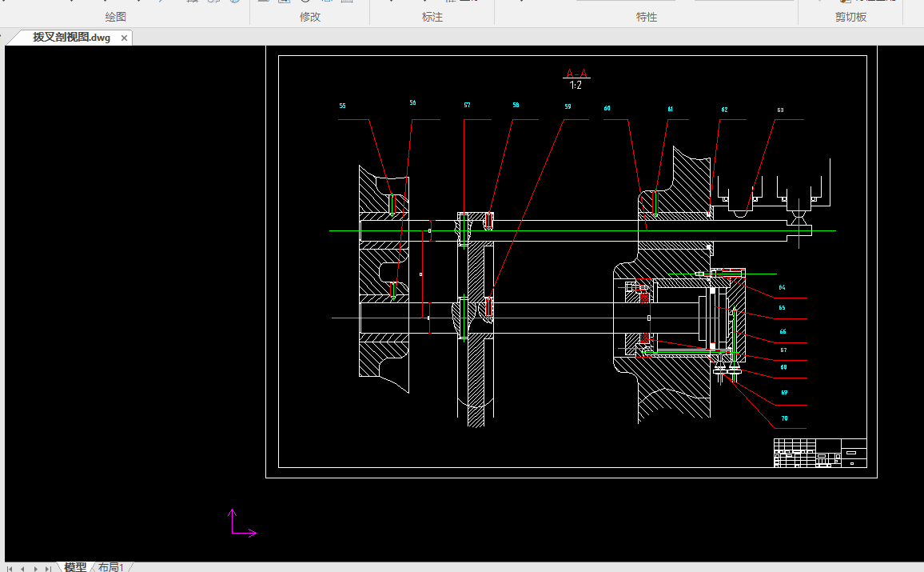The image size is (924, 572).
Task: Select part balloon number 58
Action: (516, 105)
